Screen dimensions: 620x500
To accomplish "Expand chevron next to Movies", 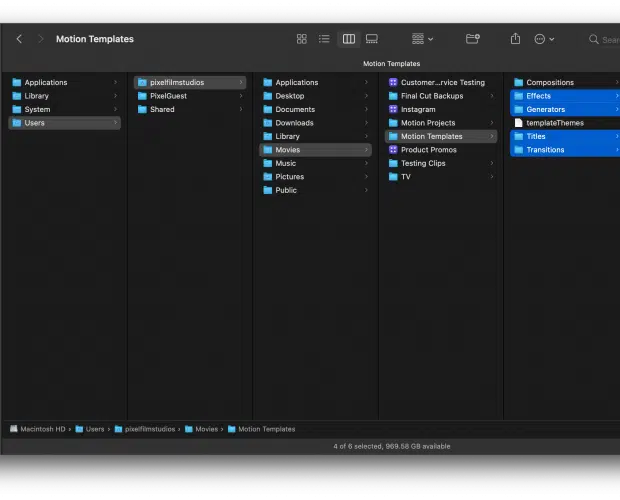I will pos(366,149).
